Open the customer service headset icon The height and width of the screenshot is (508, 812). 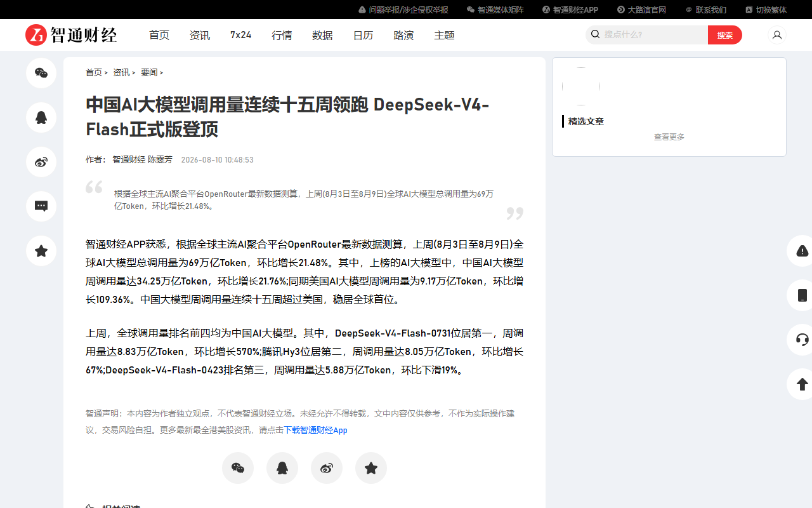point(802,340)
